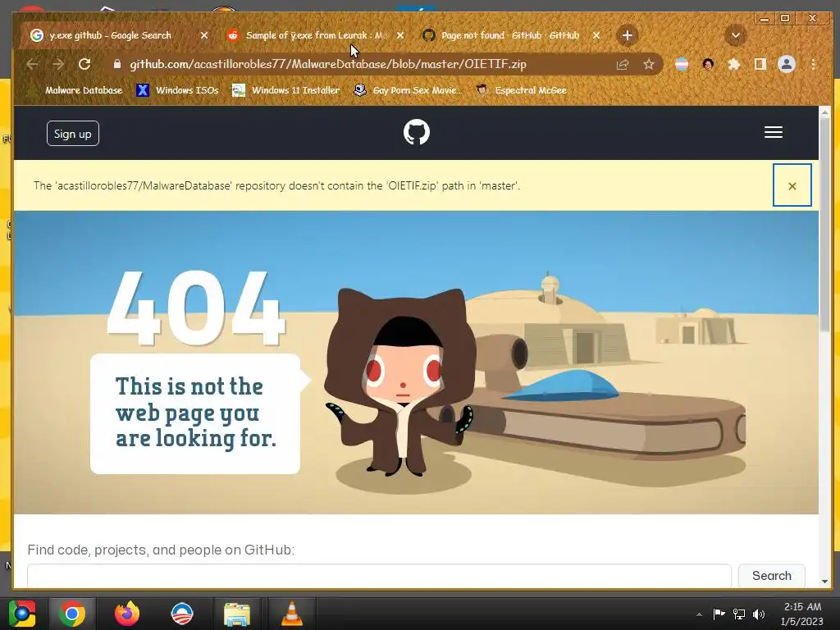Screen dimensions: 840x630
Task: Select the Page not found GitHub tab
Action: pos(510,35)
